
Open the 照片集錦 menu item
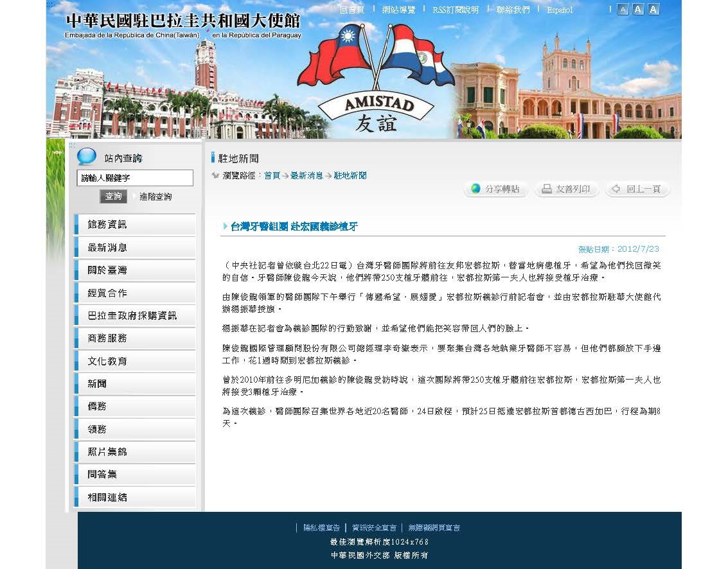pyautogui.click(x=135, y=452)
